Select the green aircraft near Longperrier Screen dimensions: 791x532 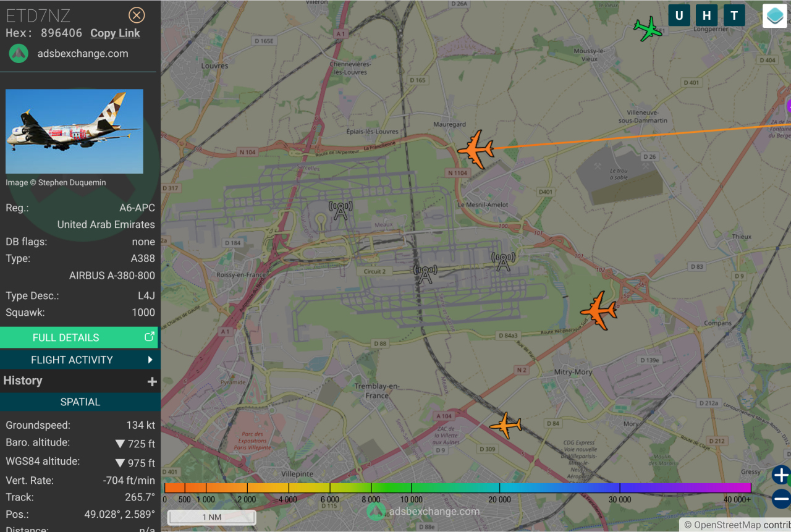tap(648, 29)
